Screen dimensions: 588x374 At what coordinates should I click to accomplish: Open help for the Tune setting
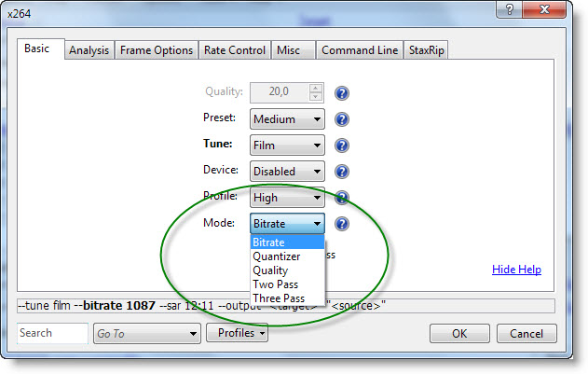(342, 145)
